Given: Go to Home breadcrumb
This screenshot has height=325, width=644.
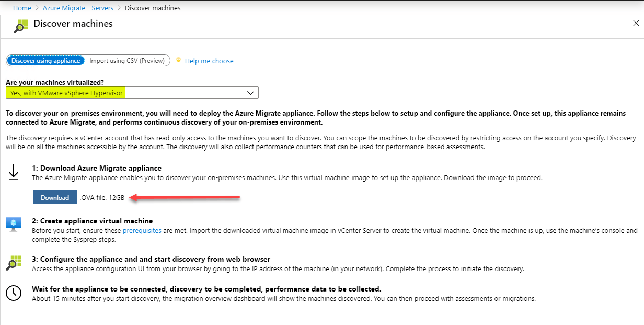Looking at the screenshot, I should click(22, 8).
